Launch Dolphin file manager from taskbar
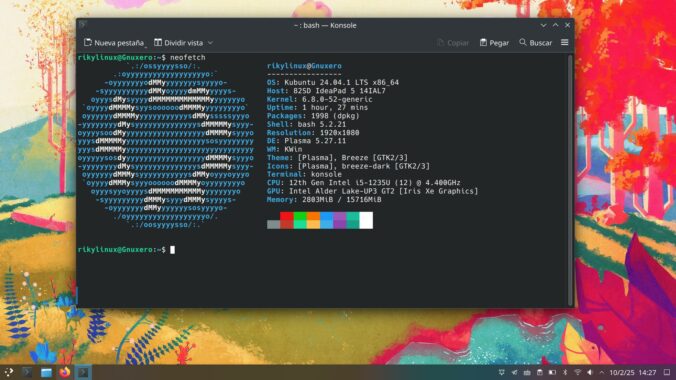 [x=46, y=372]
